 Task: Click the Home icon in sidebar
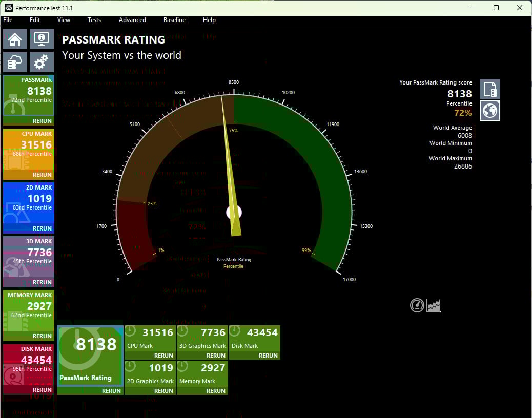pos(15,39)
